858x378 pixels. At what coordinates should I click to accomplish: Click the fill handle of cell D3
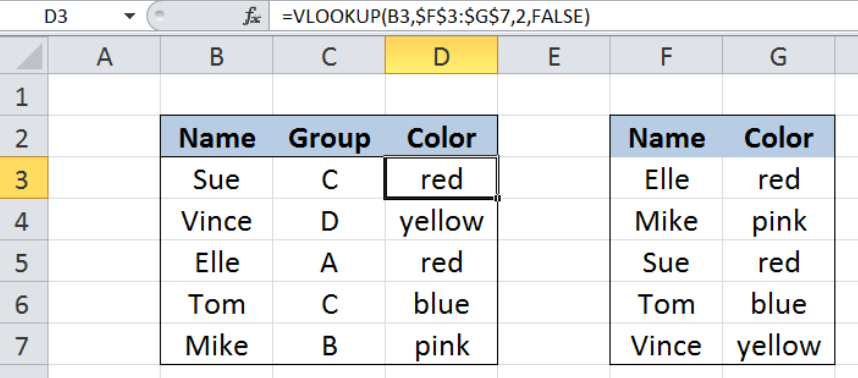[x=497, y=199]
